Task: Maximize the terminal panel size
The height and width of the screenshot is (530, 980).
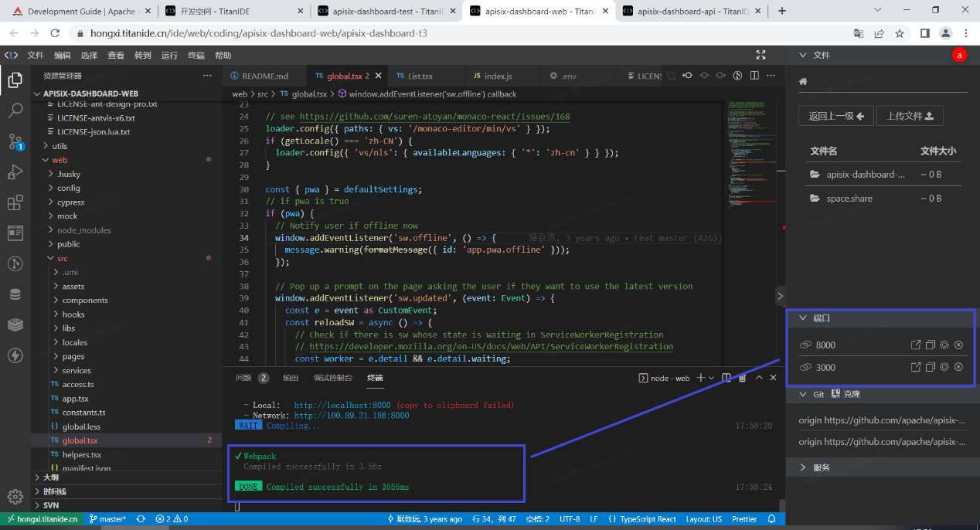Action: (x=760, y=378)
